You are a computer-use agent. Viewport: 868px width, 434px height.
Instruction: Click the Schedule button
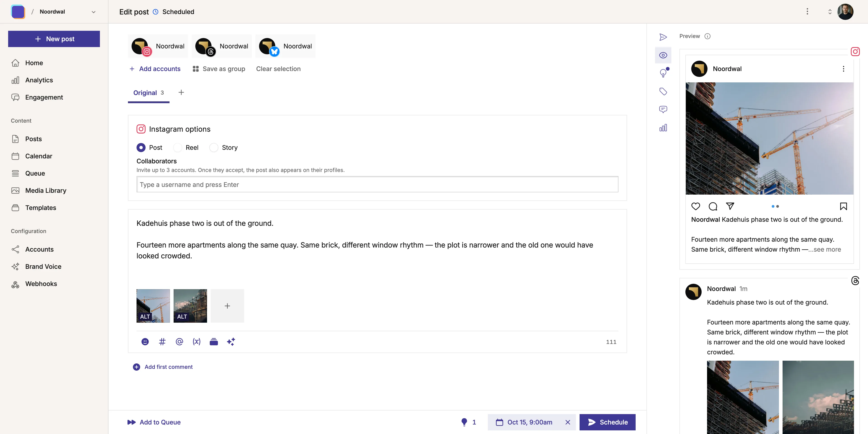pyautogui.click(x=607, y=422)
